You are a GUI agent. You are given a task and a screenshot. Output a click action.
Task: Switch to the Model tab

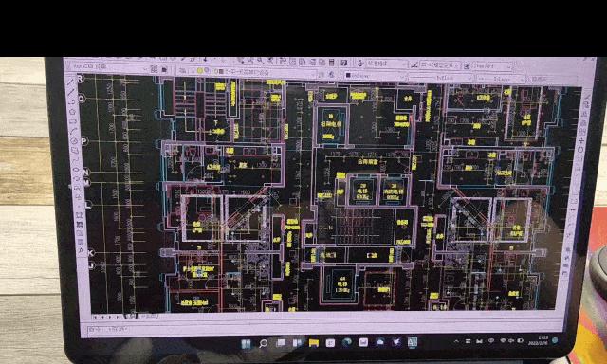130,316
